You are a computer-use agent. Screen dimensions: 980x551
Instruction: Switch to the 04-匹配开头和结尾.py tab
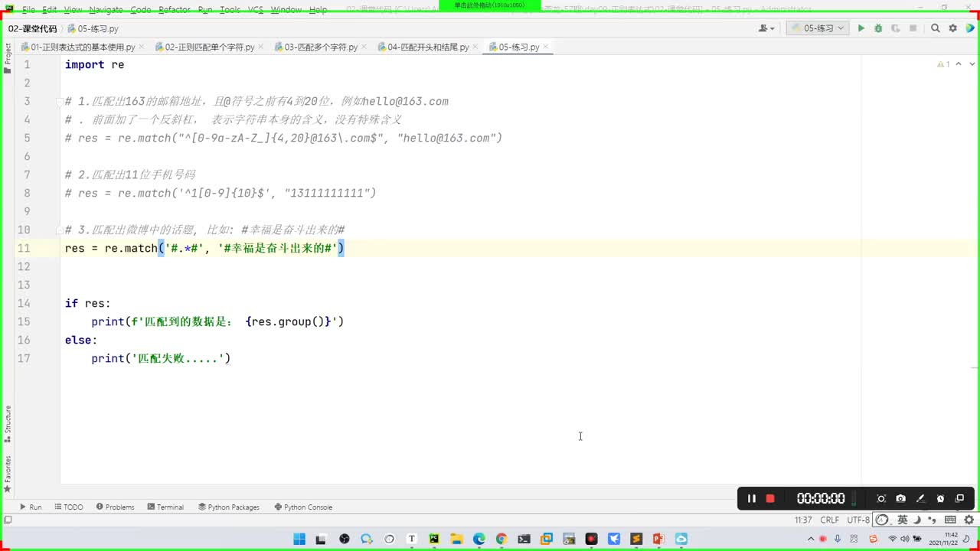click(x=423, y=47)
